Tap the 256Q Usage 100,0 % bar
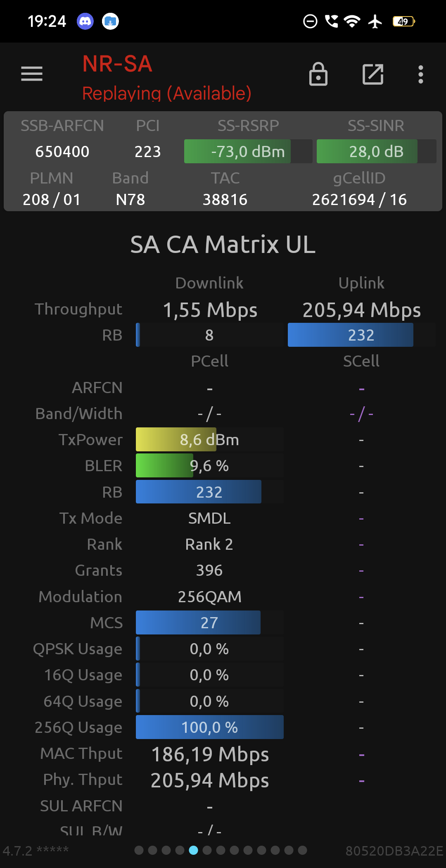 tap(210, 727)
